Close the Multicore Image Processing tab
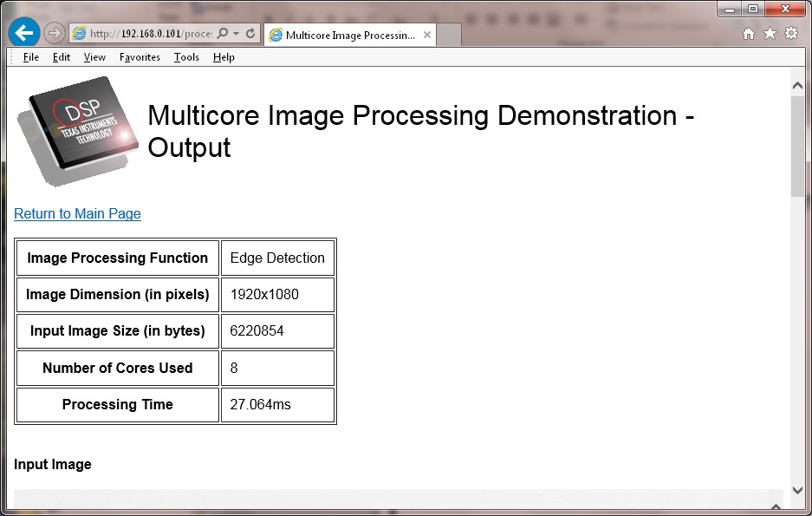 425,36
